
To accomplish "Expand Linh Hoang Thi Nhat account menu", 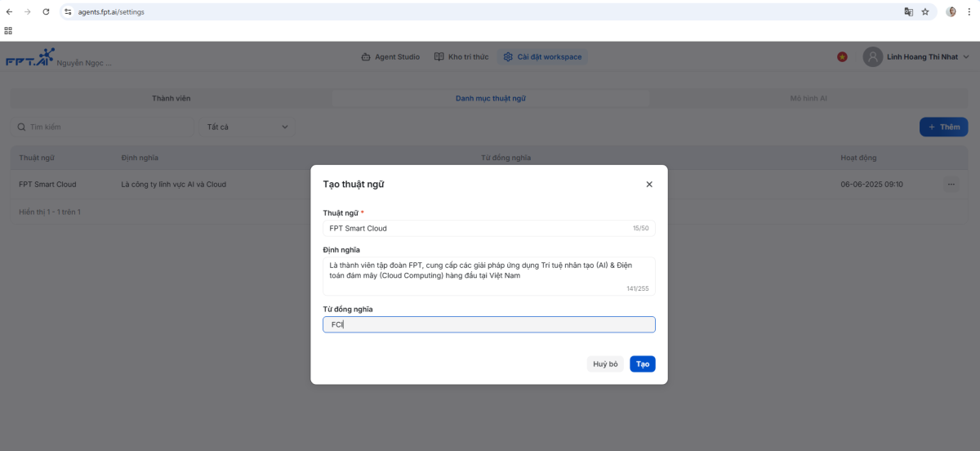I will (928, 57).
